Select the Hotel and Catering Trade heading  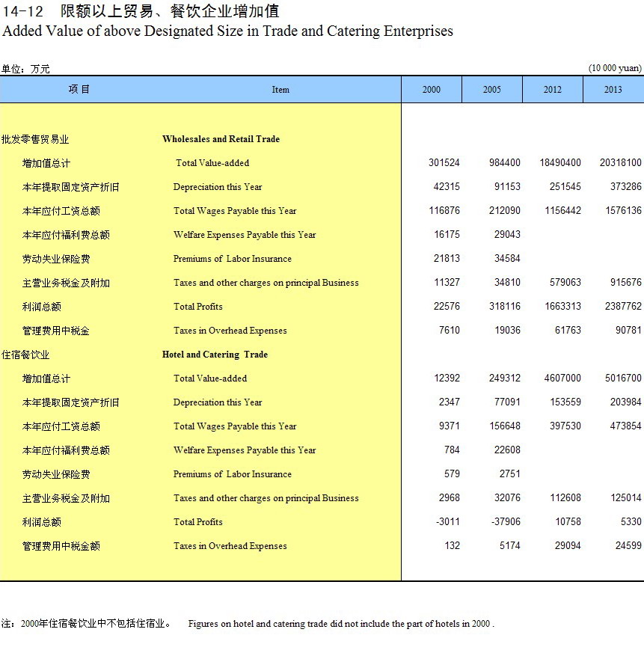click(x=215, y=355)
